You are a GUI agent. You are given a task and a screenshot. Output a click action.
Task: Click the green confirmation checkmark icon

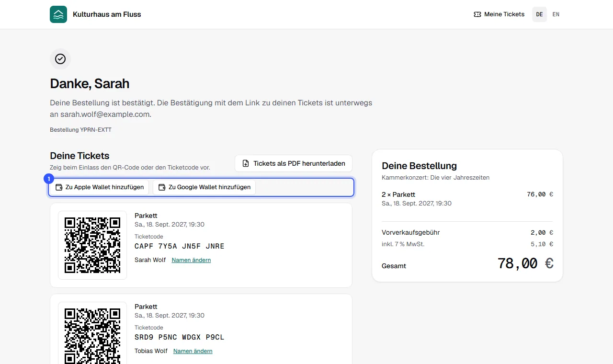coord(60,59)
